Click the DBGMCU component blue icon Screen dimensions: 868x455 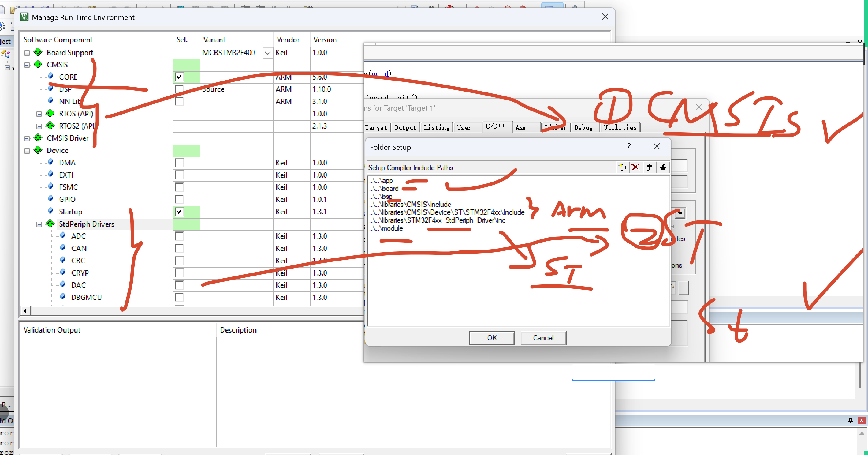pos(63,297)
